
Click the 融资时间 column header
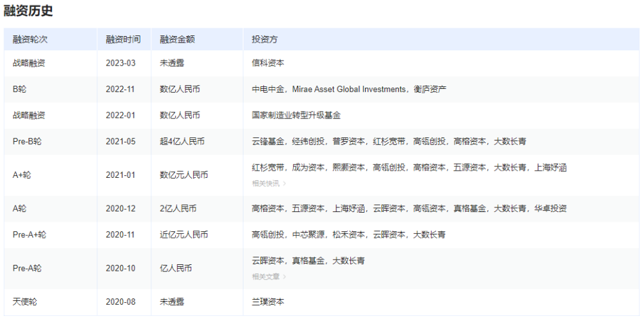pos(123,39)
